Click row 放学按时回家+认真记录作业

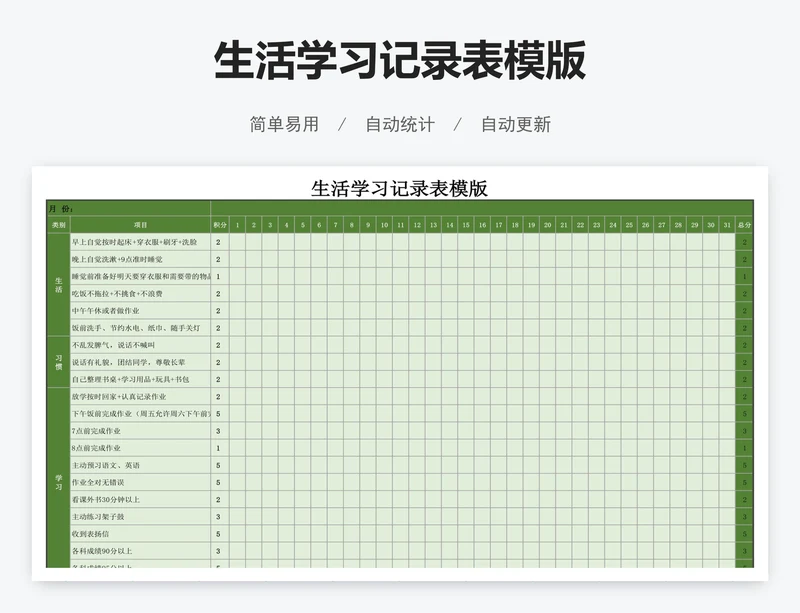tap(140, 397)
